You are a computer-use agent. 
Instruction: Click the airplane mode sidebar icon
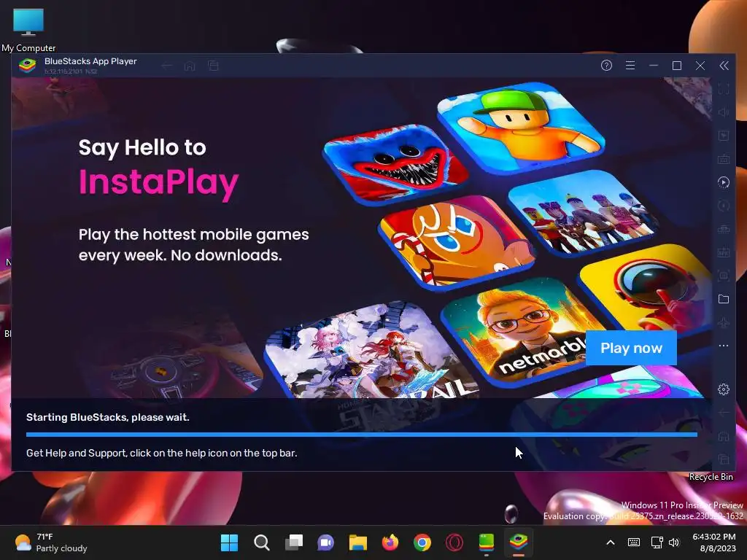[x=723, y=322]
